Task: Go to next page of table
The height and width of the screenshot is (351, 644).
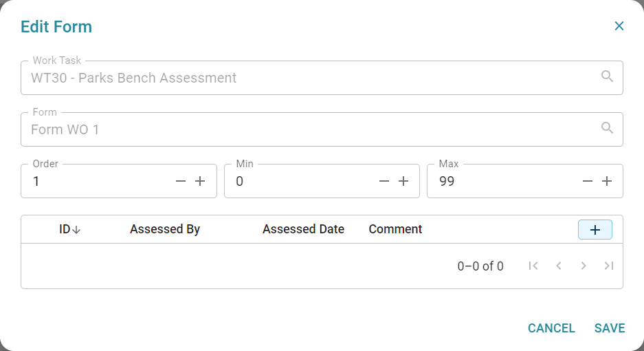Action: [x=584, y=266]
